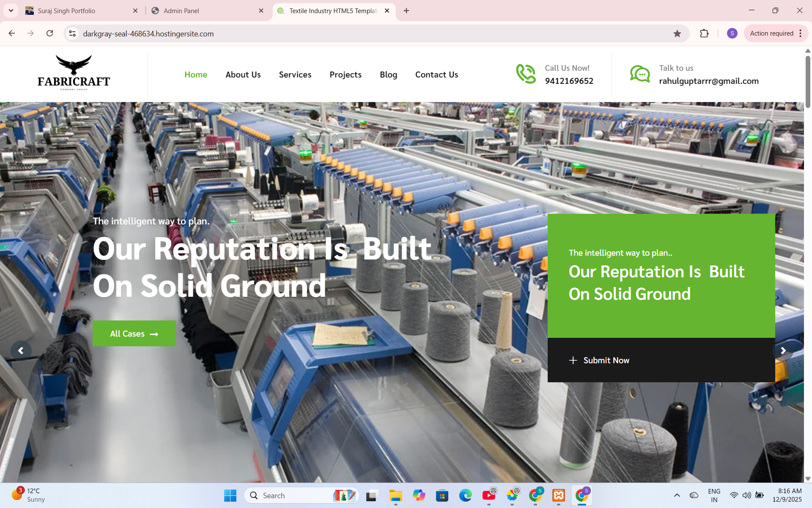Click the Action required button
Image resolution: width=812 pixels, height=508 pixels.
tap(771, 33)
